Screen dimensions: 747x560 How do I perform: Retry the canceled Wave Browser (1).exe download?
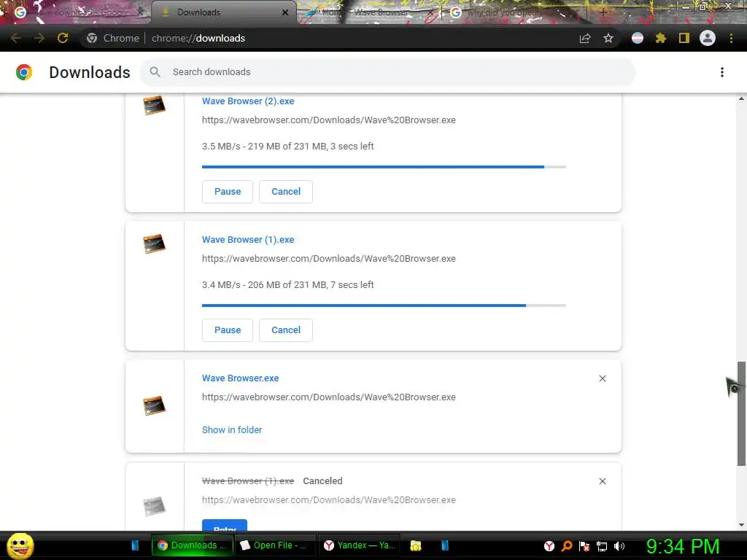pos(225,525)
